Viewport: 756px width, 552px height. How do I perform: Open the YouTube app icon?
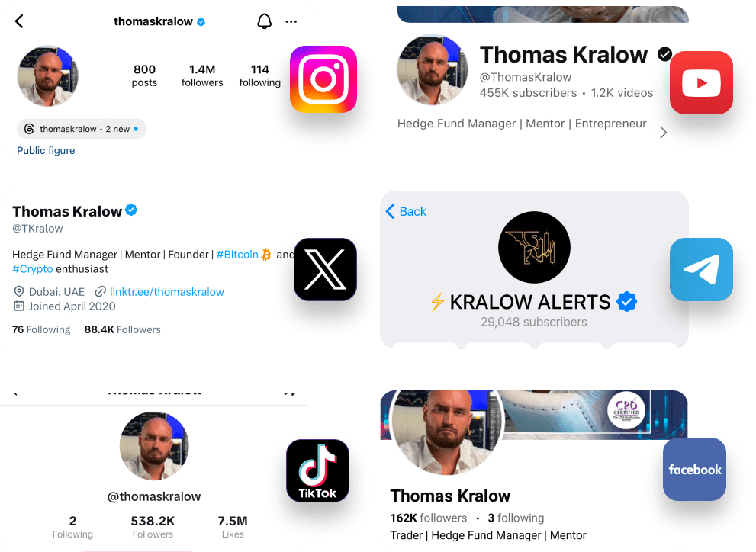pyautogui.click(x=701, y=83)
